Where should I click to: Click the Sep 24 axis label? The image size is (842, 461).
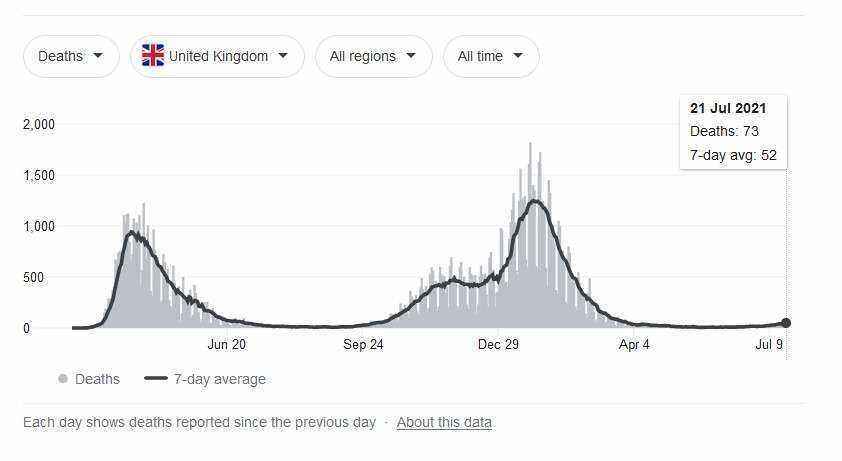point(364,344)
